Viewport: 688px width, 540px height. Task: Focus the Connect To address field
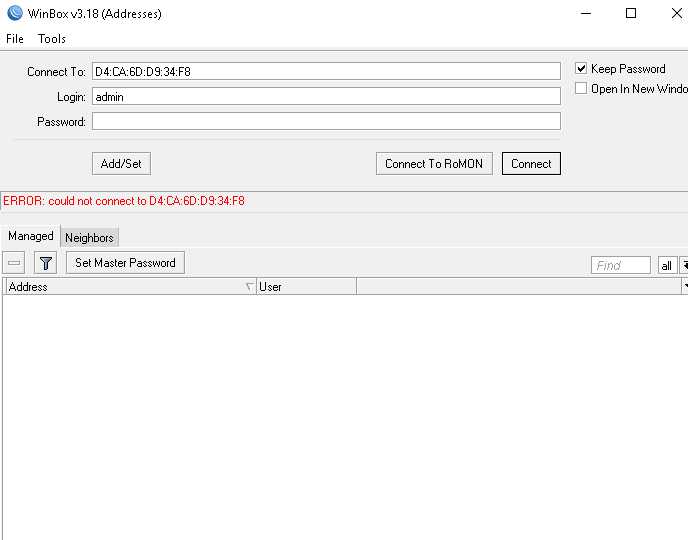326,71
